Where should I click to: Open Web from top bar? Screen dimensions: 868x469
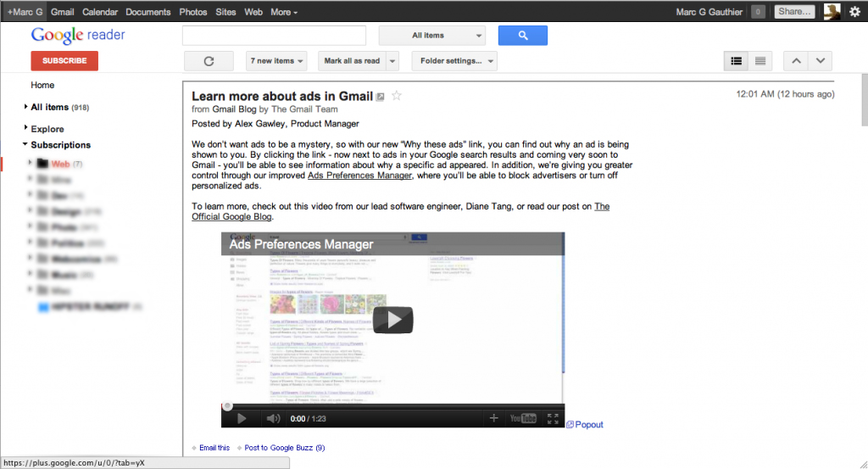tap(253, 12)
